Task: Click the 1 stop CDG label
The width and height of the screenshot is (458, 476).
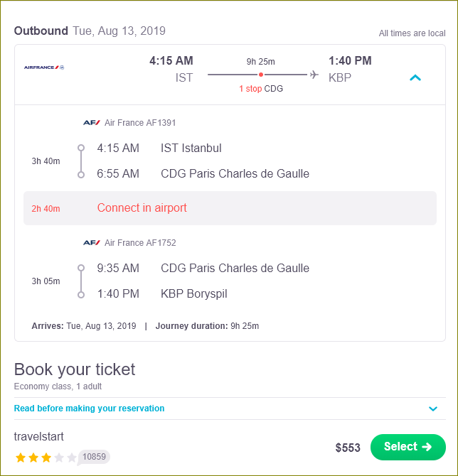Action: pos(261,89)
